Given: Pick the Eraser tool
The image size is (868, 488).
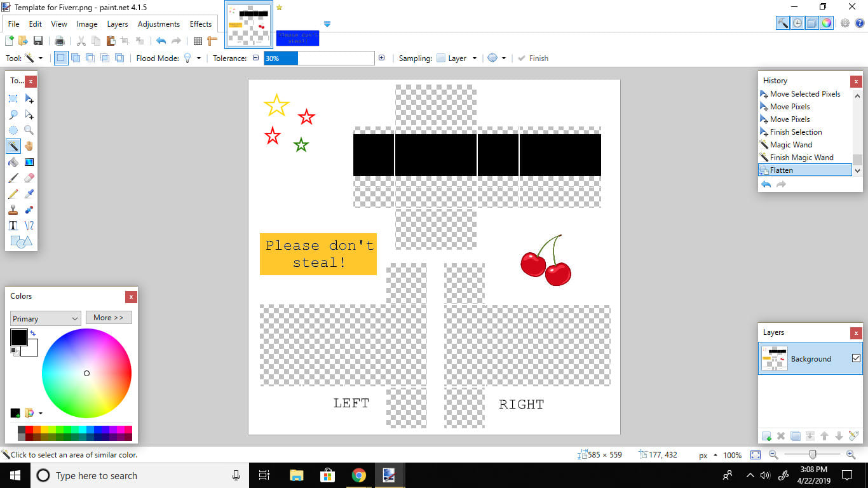Looking at the screenshot, I should [x=29, y=178].
